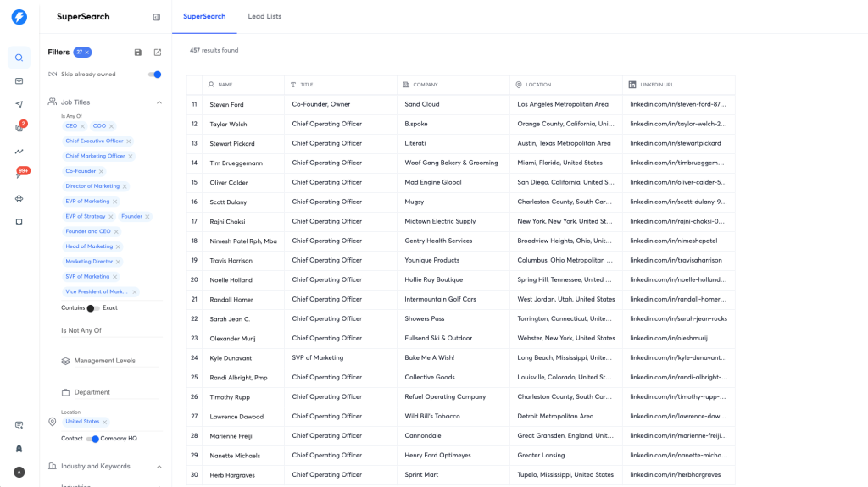Click company Woof Gang Bakery & Grooming
The height and width of the screenshot is (487, 868).
[x=451, y=163]
